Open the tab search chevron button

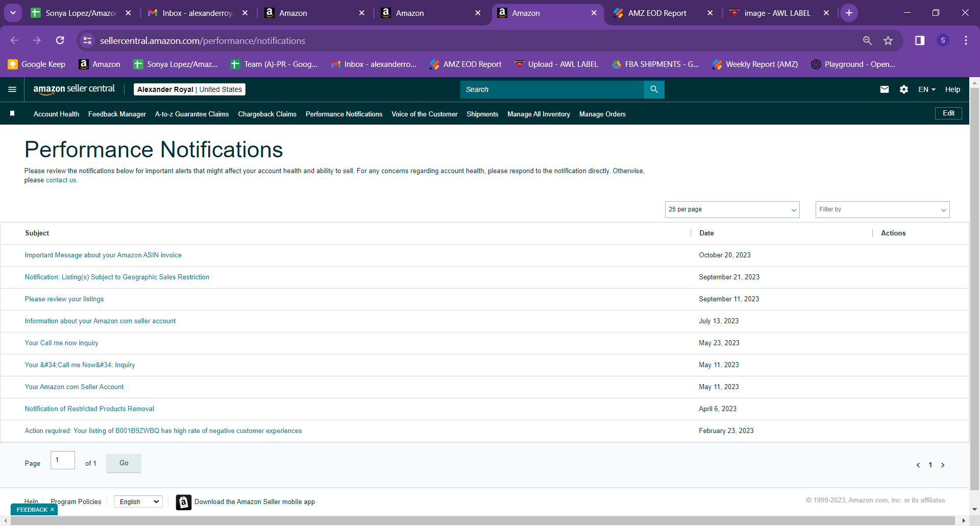click(x=13, y=13)
